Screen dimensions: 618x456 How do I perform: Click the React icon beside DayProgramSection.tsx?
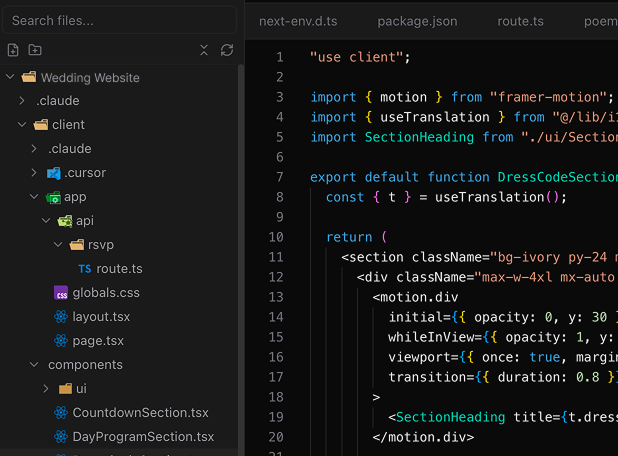tap(61, 437)
